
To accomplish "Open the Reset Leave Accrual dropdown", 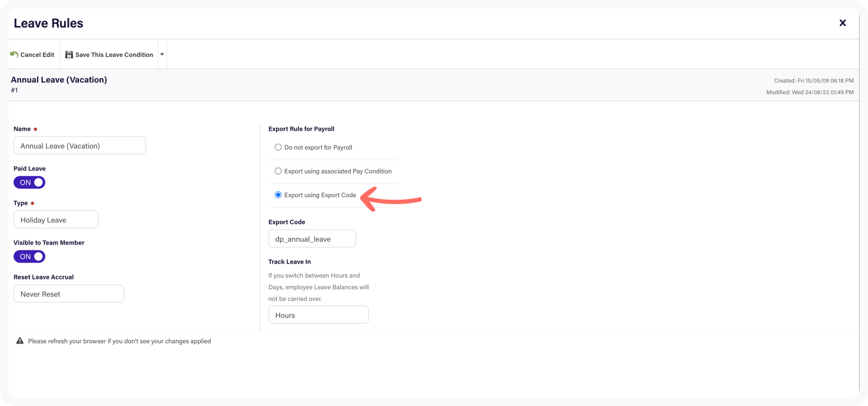I will tap(69, 294).
